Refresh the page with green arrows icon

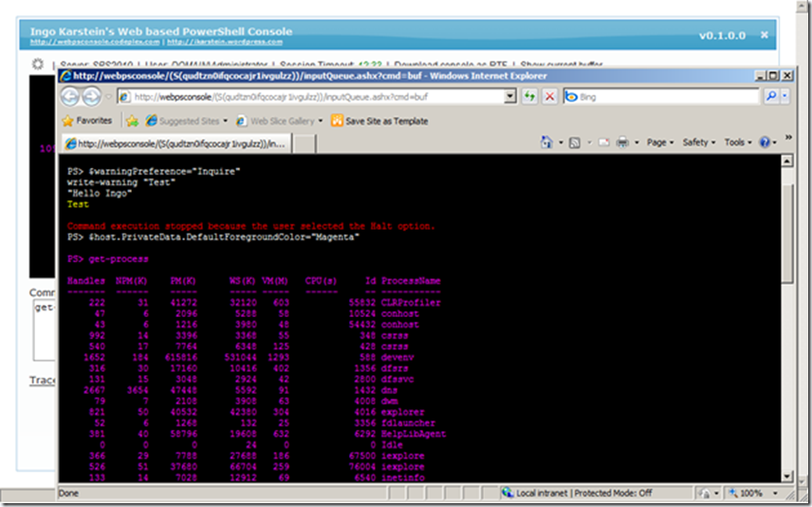529,97
